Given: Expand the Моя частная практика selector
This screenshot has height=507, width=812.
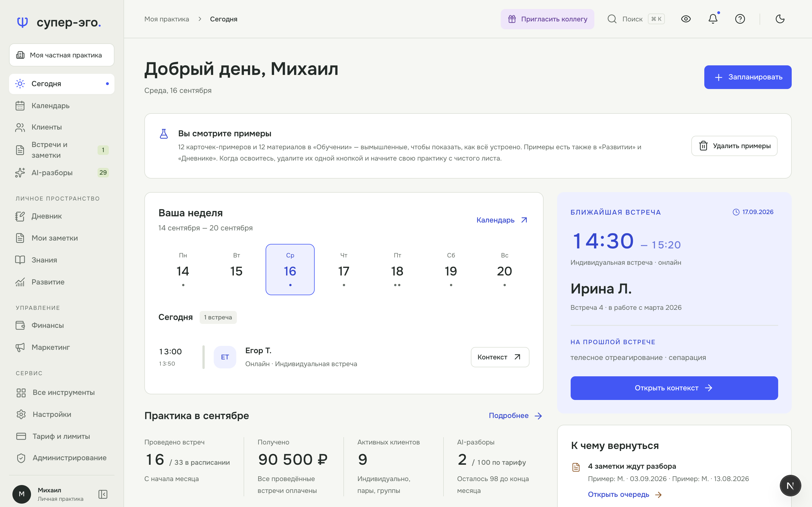Looking at the screenshot, I should pyautogui.click(x=62, y=55).
